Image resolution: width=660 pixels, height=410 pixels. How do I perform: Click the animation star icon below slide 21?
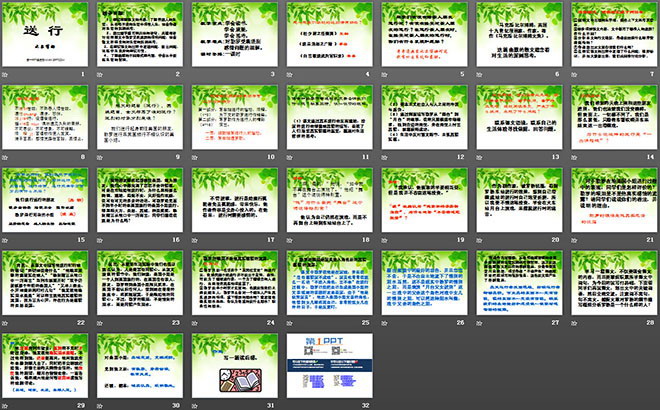(575, 240)
